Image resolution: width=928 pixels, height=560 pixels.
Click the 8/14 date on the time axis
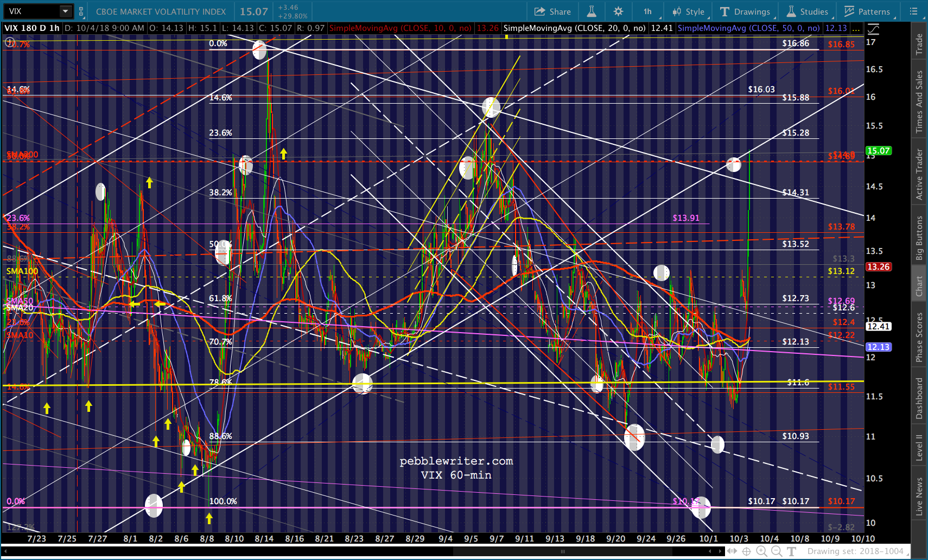[x=264, y=539]
